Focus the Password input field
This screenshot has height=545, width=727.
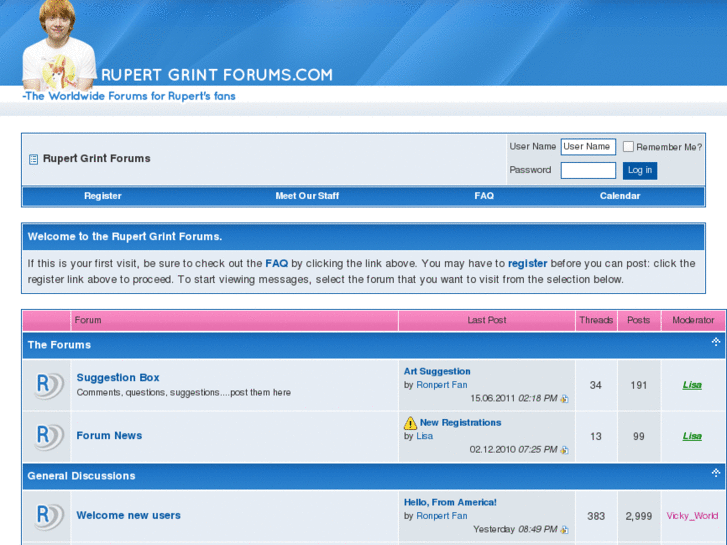point(588,170)
